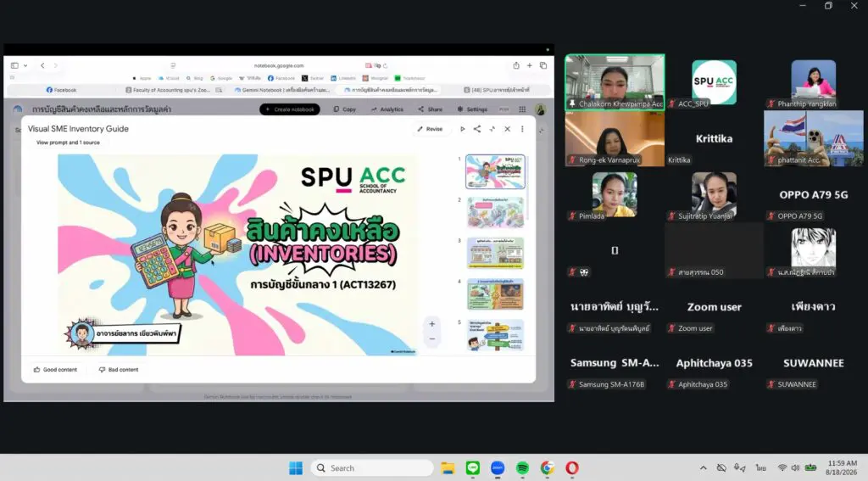
Task: Go back with the browser back arrow
Action: coord(42,65)
